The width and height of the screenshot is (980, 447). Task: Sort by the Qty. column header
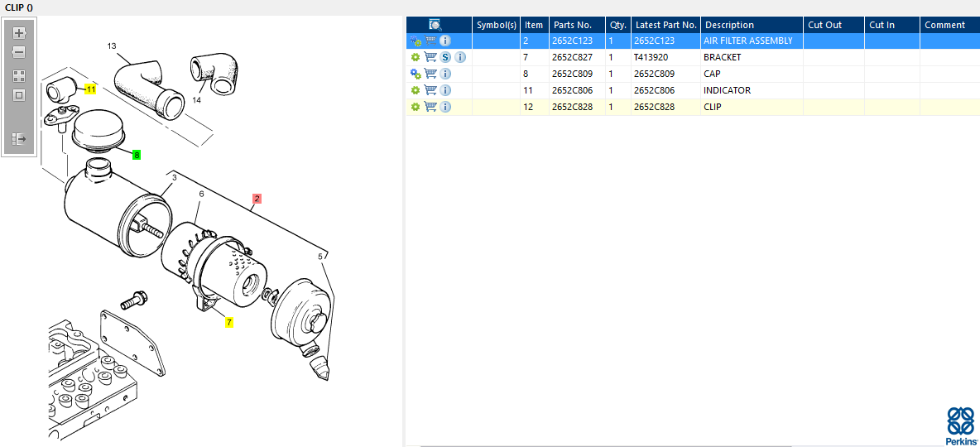click(x=618, y=25)
